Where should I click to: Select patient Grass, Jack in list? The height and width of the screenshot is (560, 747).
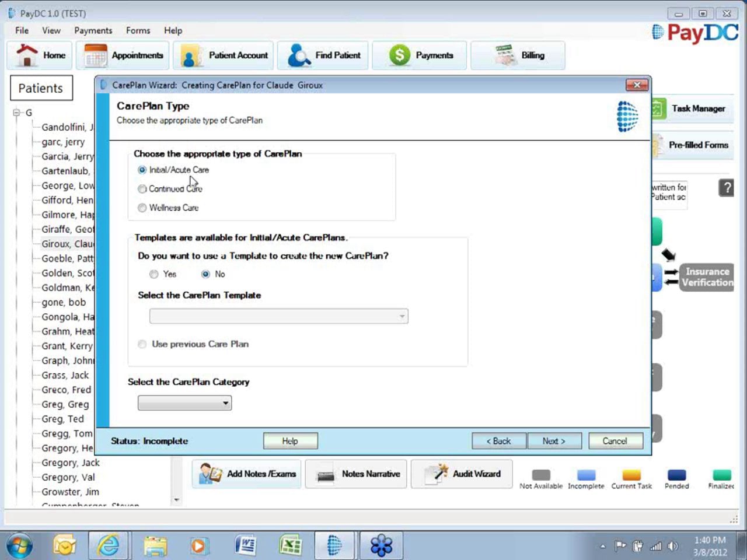tap(65, 375)
